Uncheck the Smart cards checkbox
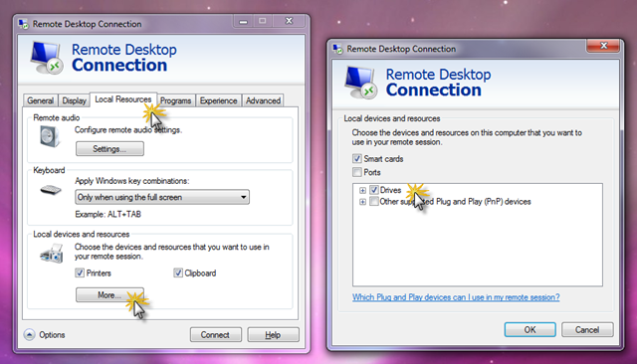 tap(357, 159)
